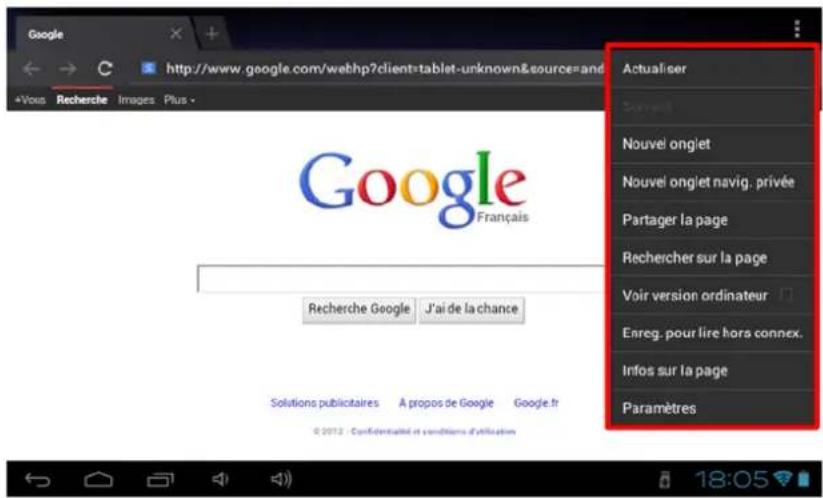Image resolution: width=823 pixels, height=498 pixels.
Task: Raise volume using the navigation bar icon
Action: pos(281,479)
